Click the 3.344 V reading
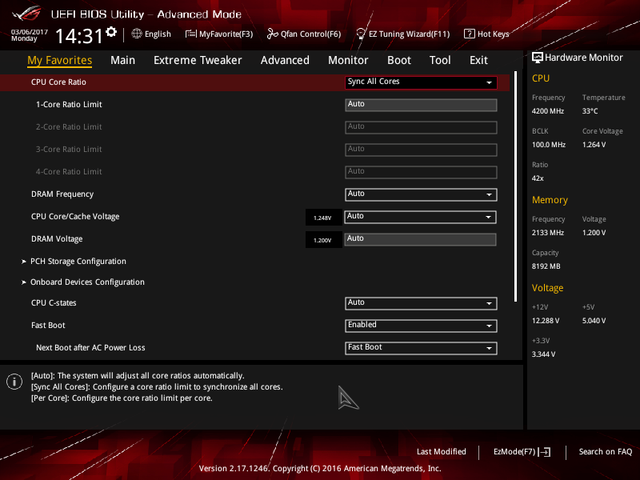Image resolution: width=640 pixels, height=480 pixels. (x=544, y=354)
